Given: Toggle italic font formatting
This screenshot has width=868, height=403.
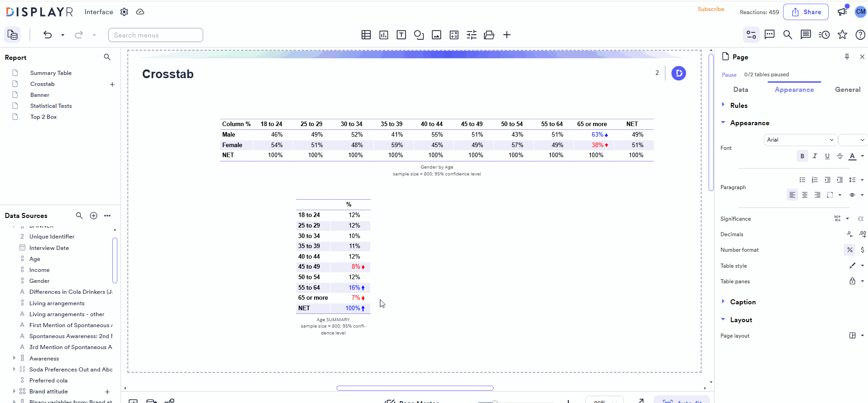Looking at the screenshot, I should 815,156.
